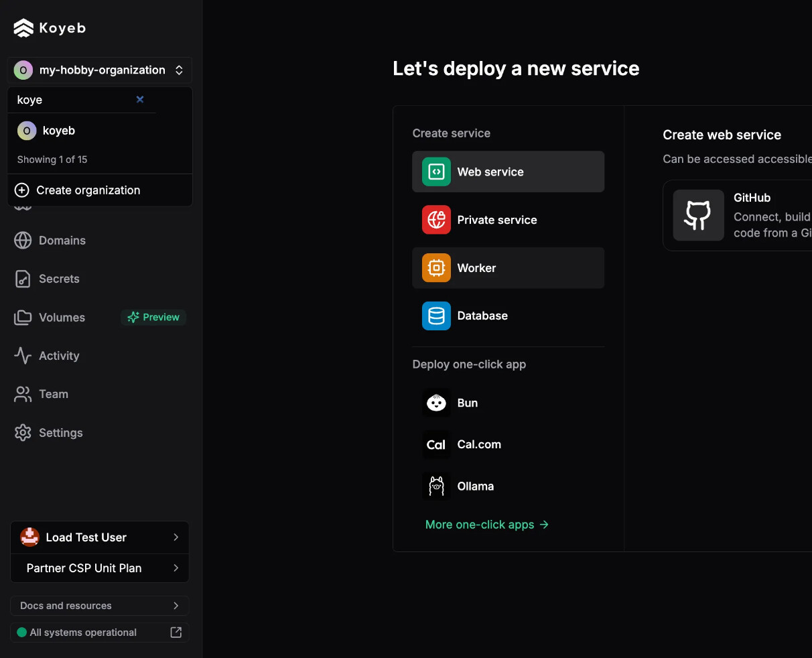
Task: Open the More one-click apps link
Action: (487, 525)
